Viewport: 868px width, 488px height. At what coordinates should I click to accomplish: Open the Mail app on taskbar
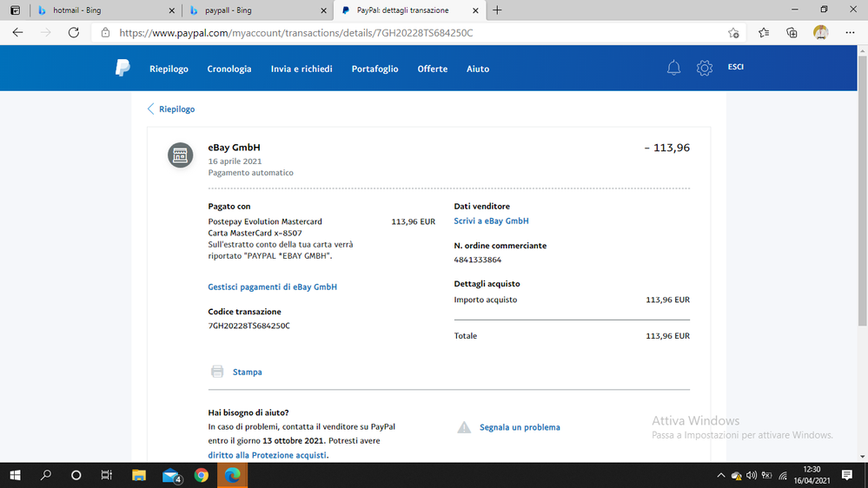click(172, 475)
